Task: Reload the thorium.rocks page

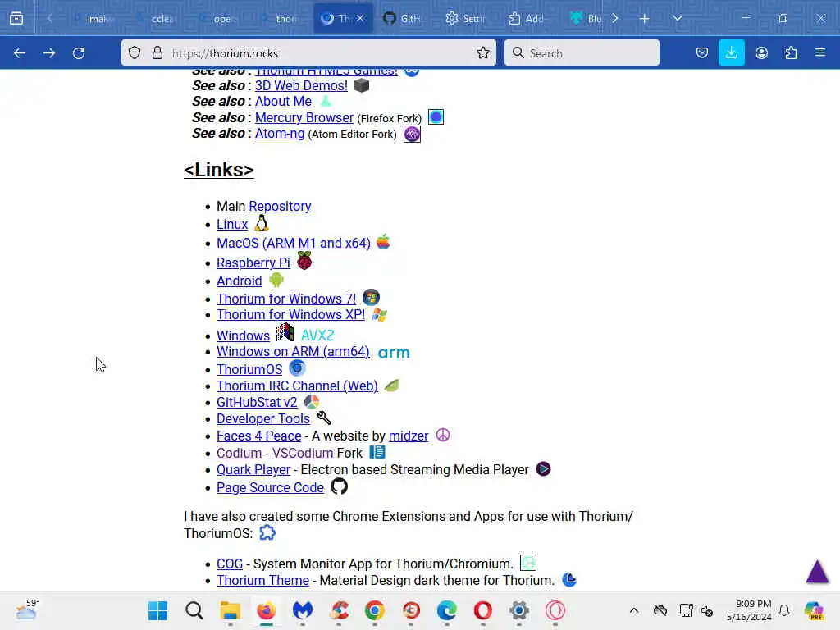Action: coord(79,53)
